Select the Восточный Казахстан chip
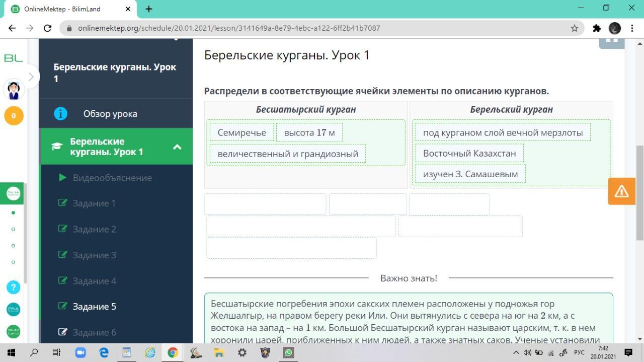This screenshot has width=644, height=362. [x=469, y=153]
